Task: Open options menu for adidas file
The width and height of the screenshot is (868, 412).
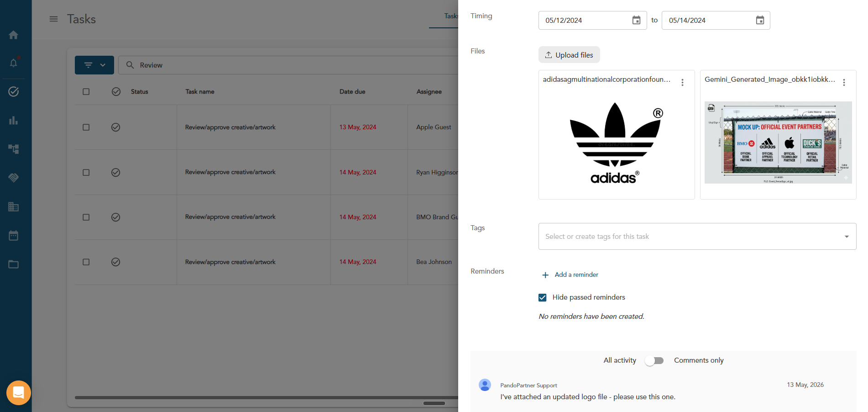Action: click(682, 82)
